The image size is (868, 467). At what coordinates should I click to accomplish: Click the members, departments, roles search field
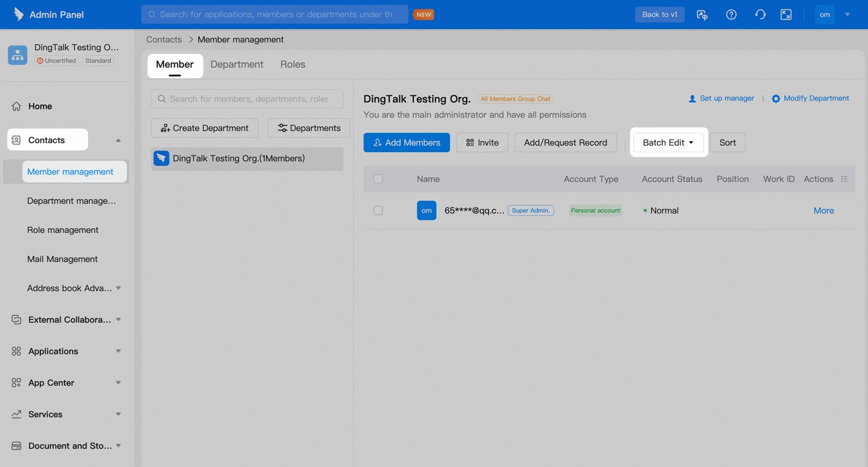pyautogui.click(x=248, y=99)
